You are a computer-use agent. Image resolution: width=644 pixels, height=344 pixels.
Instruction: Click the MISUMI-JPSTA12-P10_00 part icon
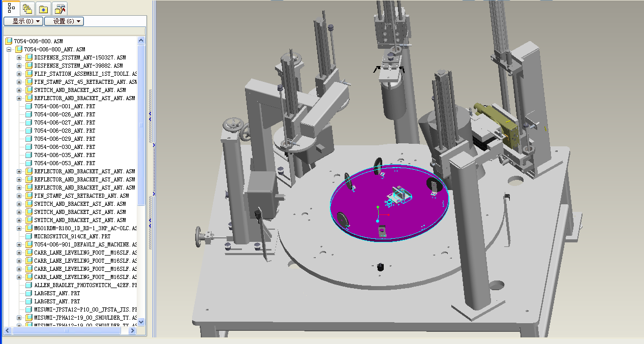[x=29, y=309]
